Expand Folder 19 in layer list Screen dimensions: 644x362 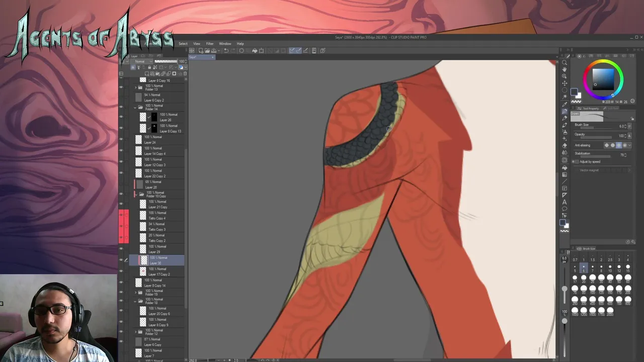pos(135,293)
